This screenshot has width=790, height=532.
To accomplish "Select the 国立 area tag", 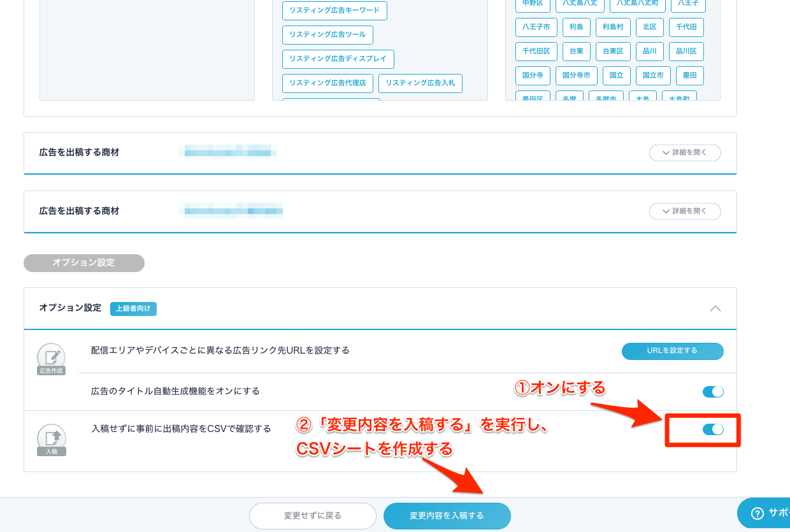I will coord(616,75).
